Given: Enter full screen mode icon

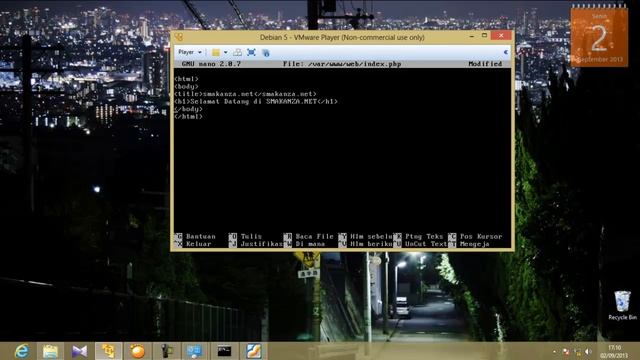Looking at the screenshot, I should pyautogui.click(x=251, y=52).
